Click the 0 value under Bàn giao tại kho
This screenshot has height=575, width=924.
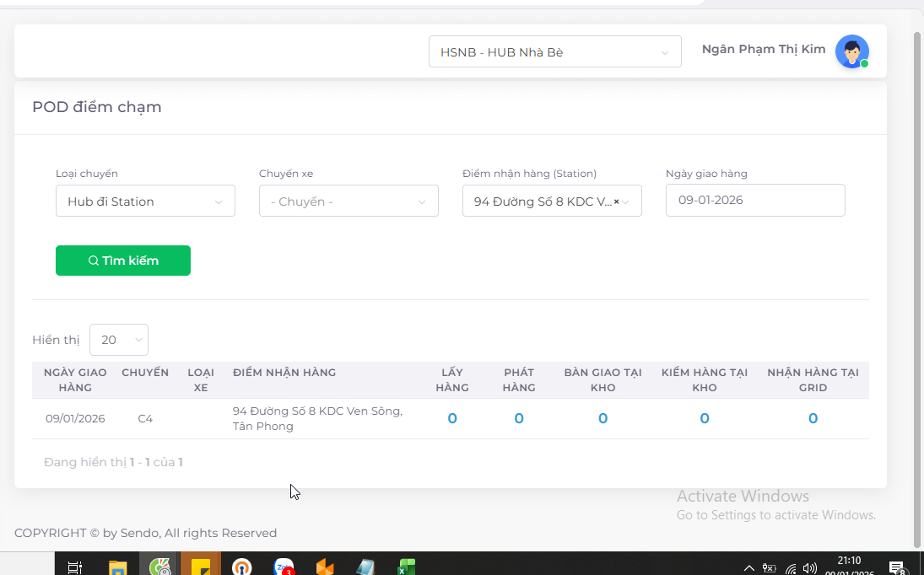pyautogui.click(x=602, y=418)
